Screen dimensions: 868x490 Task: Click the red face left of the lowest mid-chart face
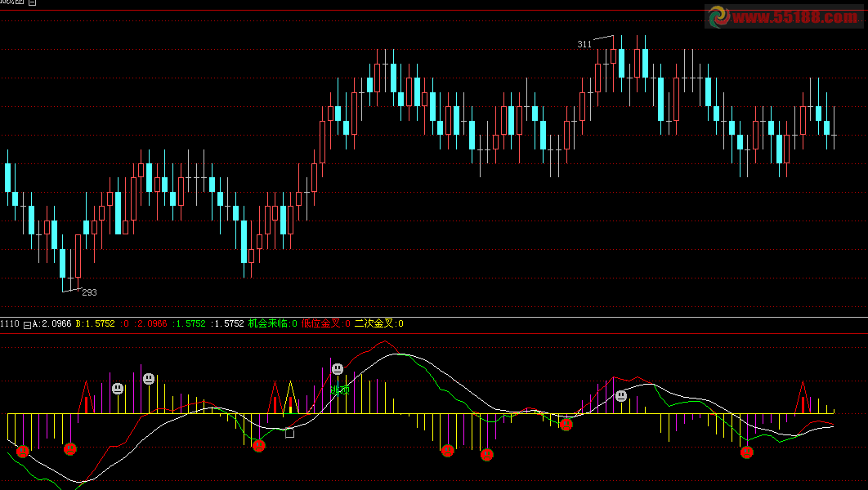click(448, 451)
